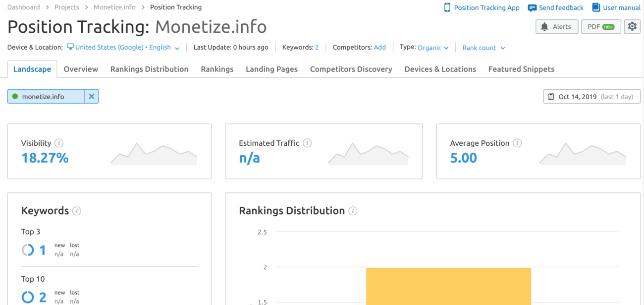
Task: Open Position Tracking App link
Action: coord(486,7)
